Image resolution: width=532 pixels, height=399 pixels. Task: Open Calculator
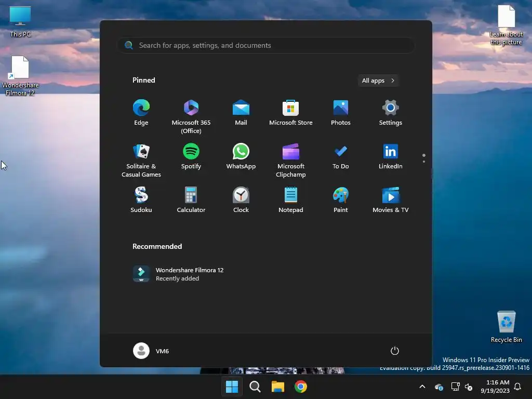tap(191, 200)
